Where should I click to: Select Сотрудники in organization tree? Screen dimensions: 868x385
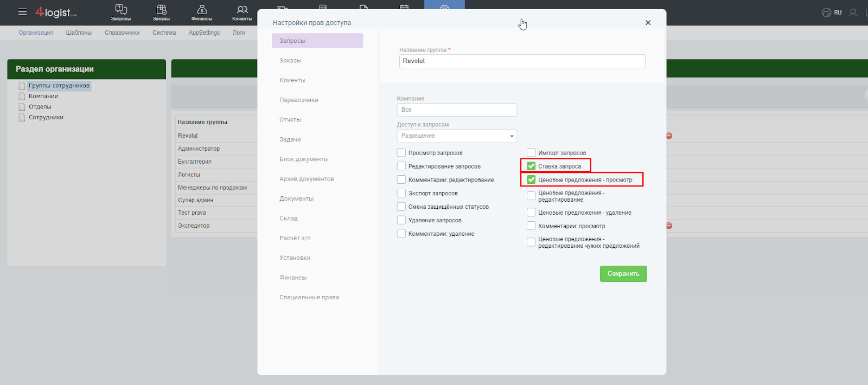pyautogui.click(x=46, y=117)
